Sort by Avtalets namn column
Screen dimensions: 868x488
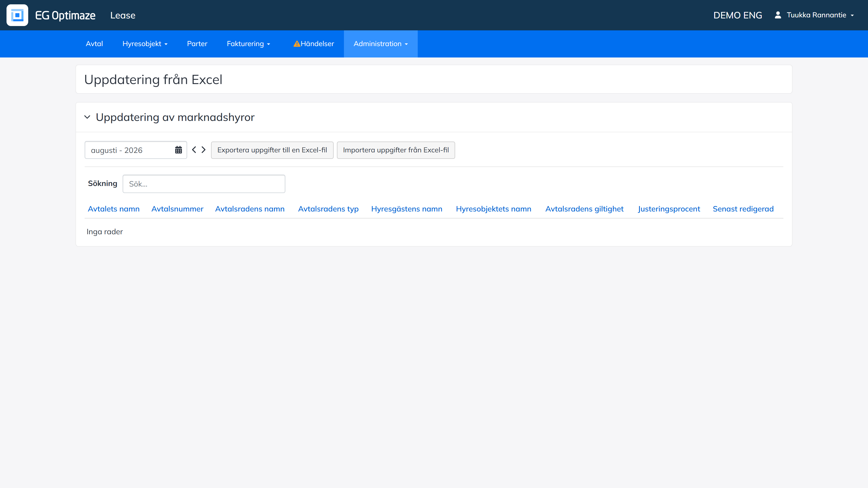tap(114, 209)
